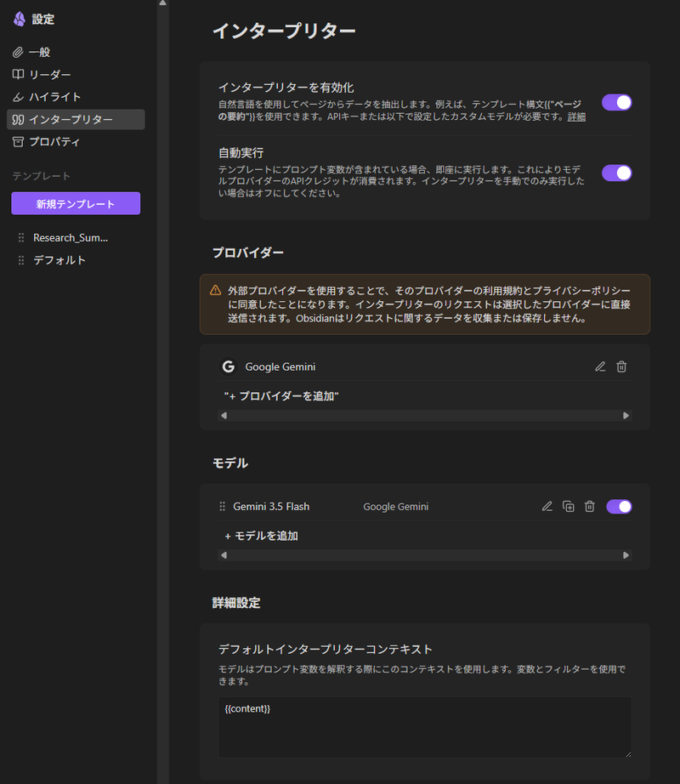680x784 pixels.
Task: Delete the Google Gemini provider
Action: (621, 366)
